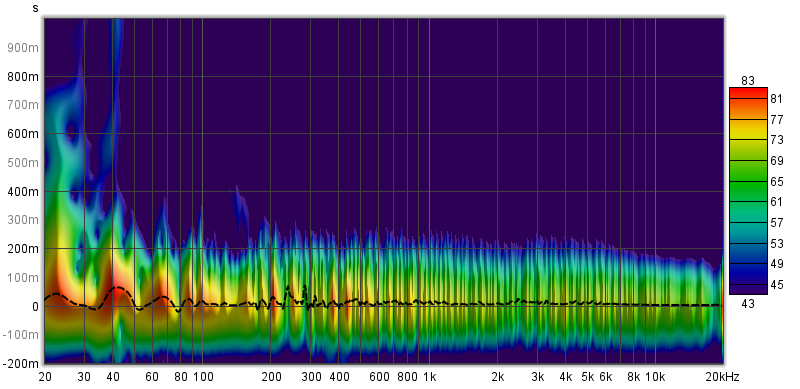Click the s unit label above the time axis
Viewport: 800px width, 389px height.
(35, 8)
